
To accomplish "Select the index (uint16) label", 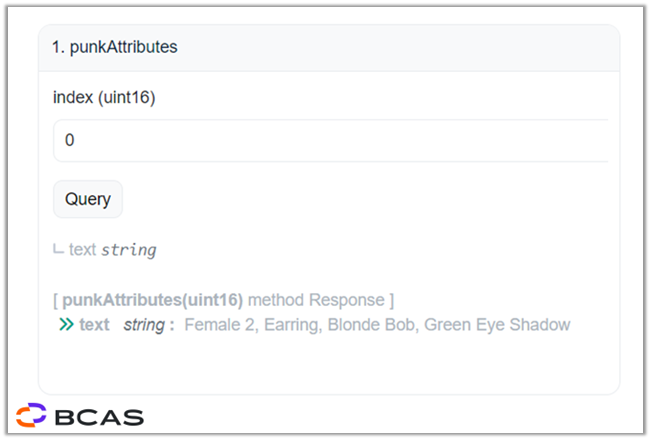I will (104, 98).
